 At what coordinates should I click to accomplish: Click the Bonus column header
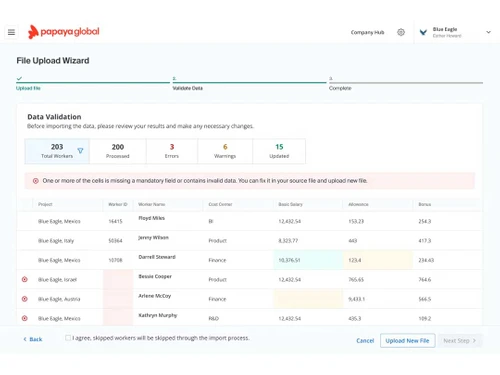pos(425,204)
